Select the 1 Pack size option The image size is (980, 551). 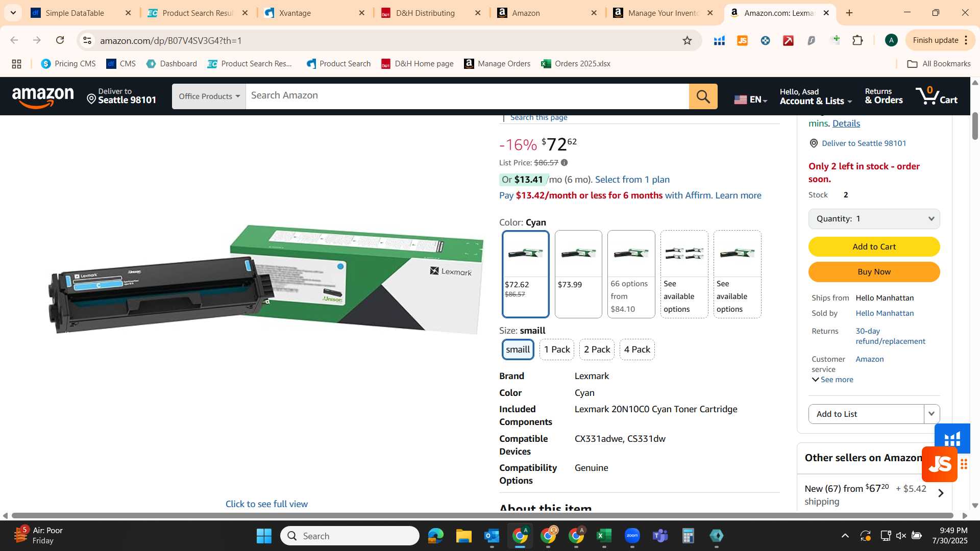557,349
